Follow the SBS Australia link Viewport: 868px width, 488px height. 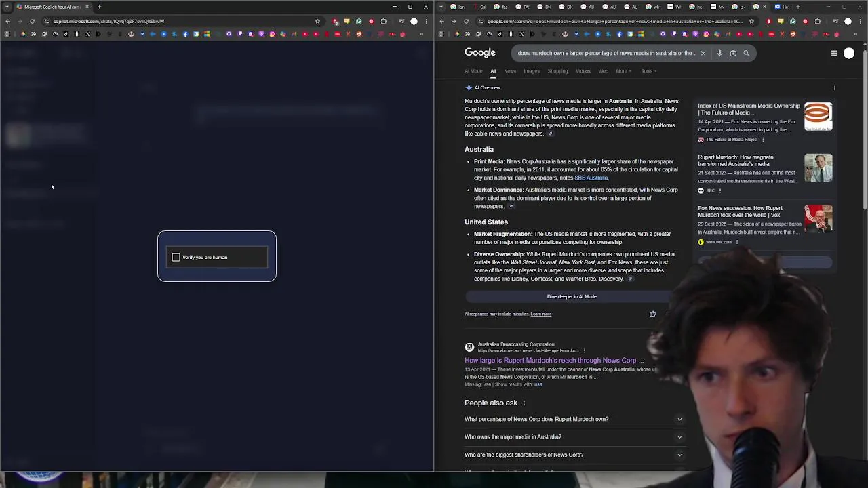click(591, 178)
